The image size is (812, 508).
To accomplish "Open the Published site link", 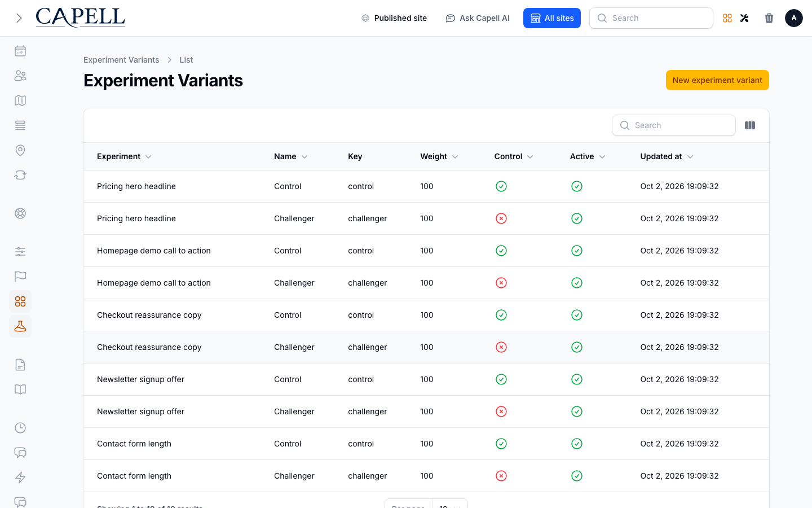I will click(x=394, y=18).
